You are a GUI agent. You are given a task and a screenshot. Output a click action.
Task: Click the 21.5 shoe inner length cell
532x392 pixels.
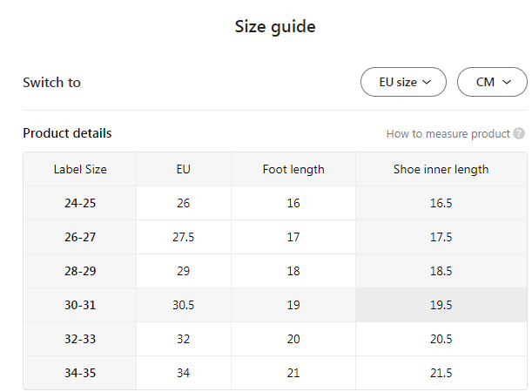tap(441, 373)
